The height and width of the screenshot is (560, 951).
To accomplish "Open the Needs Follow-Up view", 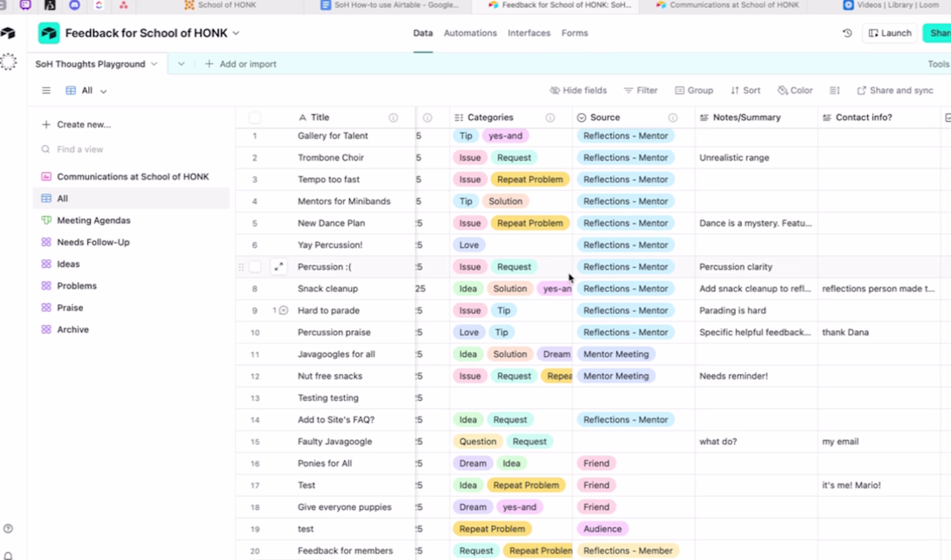I will [131, 242].
